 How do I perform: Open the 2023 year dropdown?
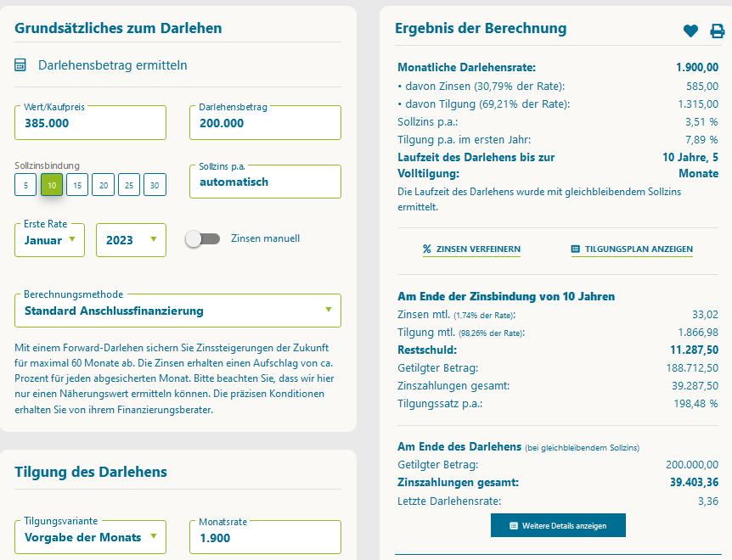[131, 240]
